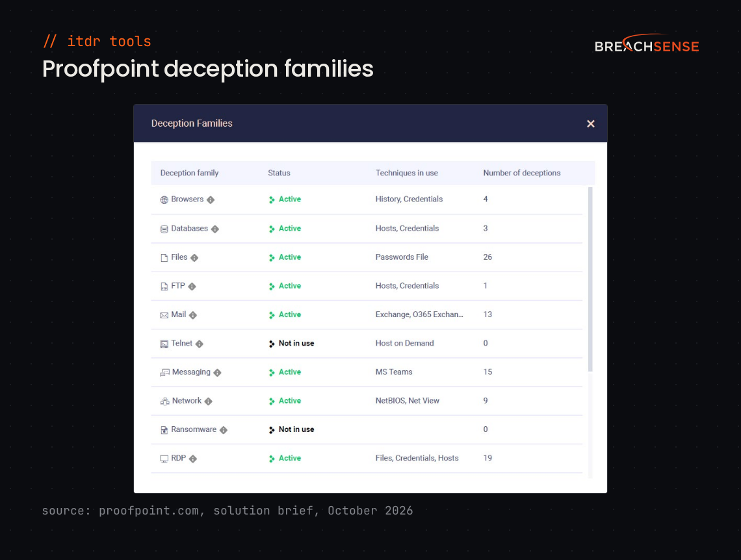The height and width of the screenshot is (560, 741).
Task: Click the NetBIOS, Net View techniques cell
Action: 408,401
